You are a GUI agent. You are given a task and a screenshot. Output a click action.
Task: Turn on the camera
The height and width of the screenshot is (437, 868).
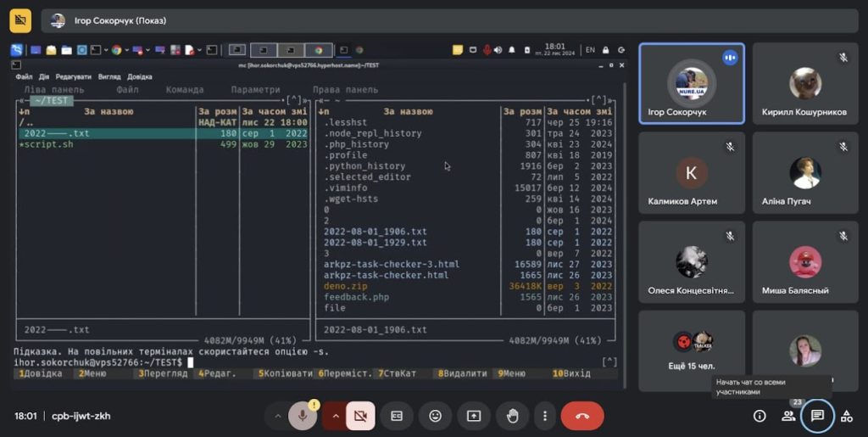[360, 416]
